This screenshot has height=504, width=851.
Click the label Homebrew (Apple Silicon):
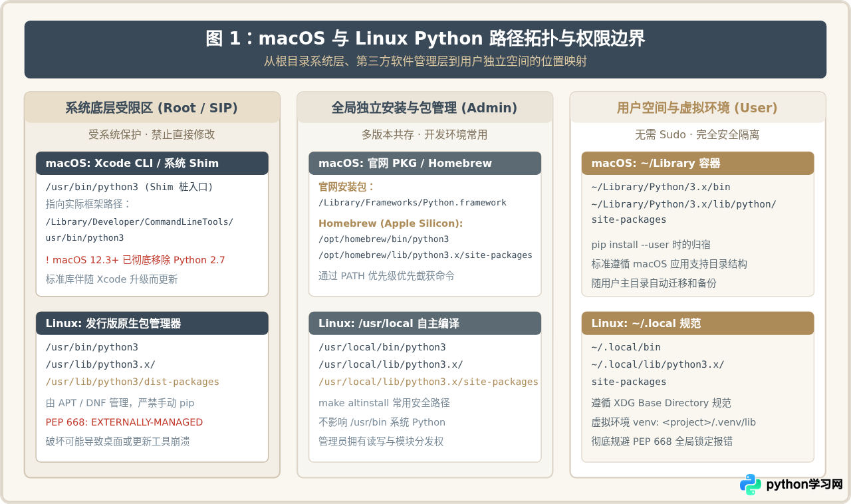pyautogui.click(x=391, y=223)
